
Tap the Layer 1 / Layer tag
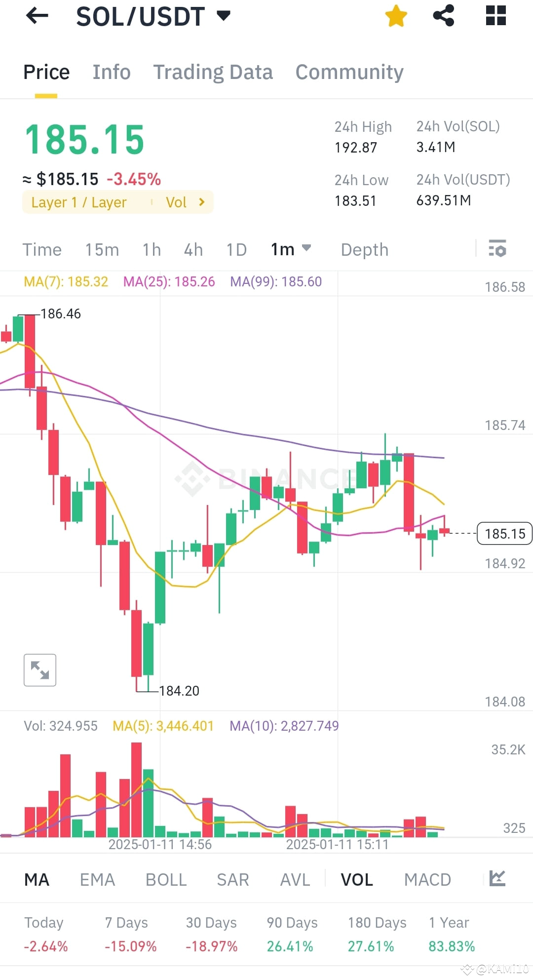click(79, 202)
